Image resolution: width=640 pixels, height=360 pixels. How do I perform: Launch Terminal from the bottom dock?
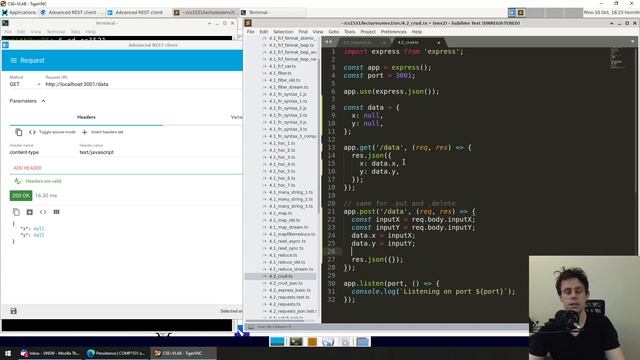click(x=296, y=342)
